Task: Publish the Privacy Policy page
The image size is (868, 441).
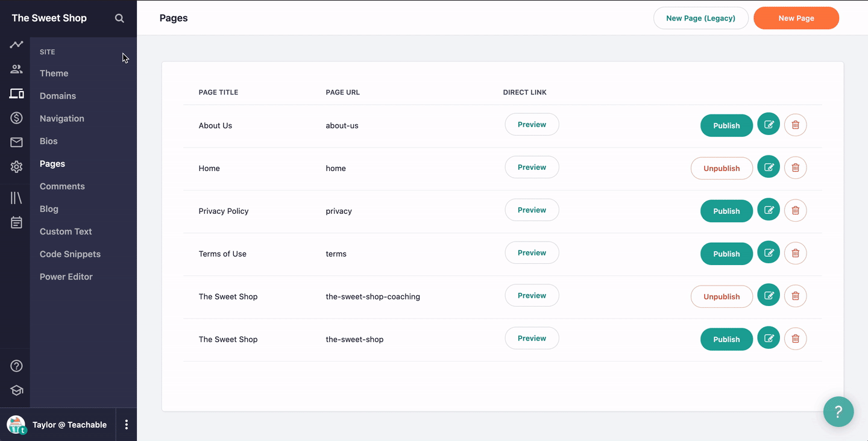Action: (x=726, y=211)
